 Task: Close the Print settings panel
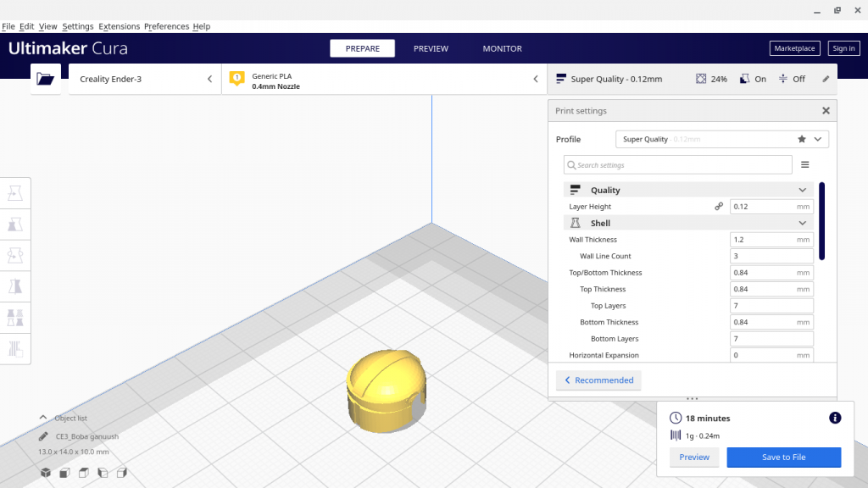(826, 111)
